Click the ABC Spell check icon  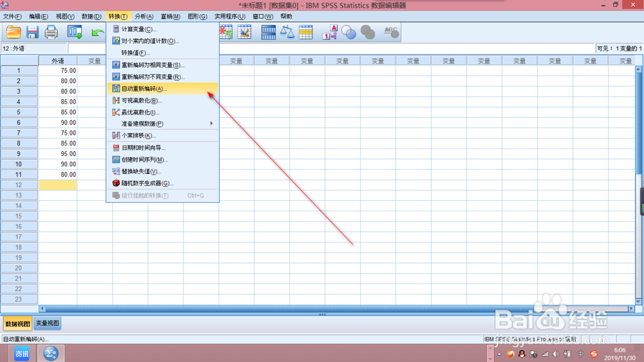(391, 32)
